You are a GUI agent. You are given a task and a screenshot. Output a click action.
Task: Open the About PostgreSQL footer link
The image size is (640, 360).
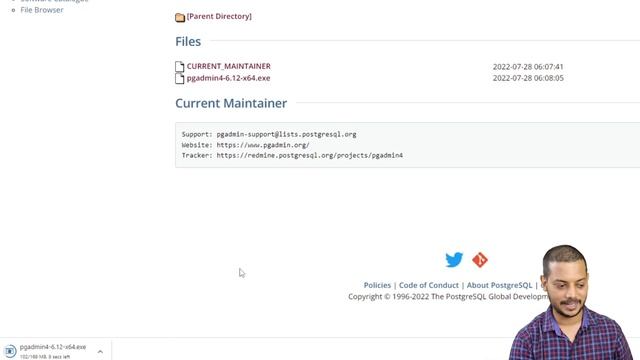(x=499, y=285)
